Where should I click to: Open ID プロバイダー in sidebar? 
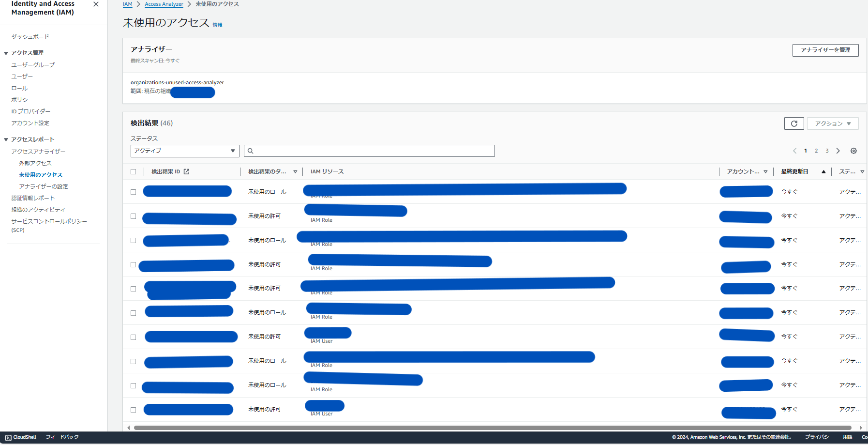coord(30,111)
